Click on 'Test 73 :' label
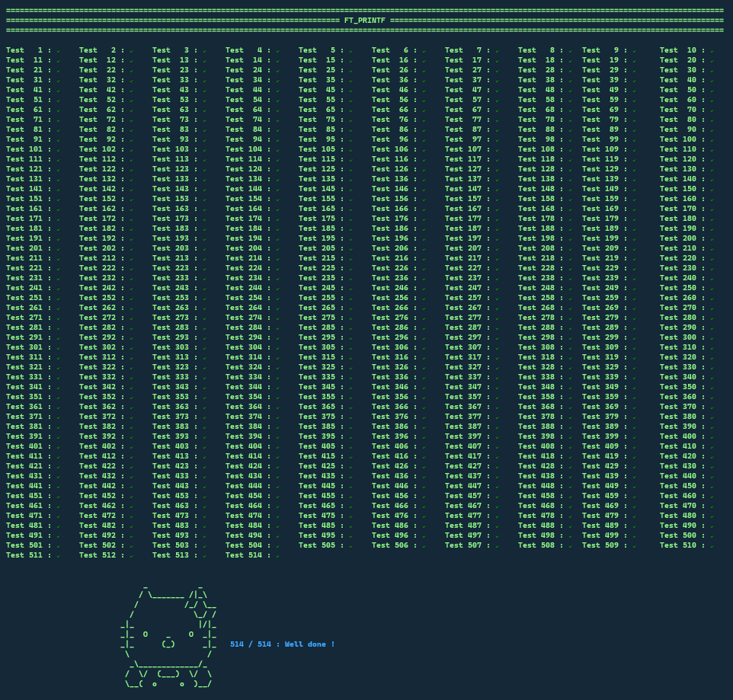733x700 pixels. click(x=174, y=120)
